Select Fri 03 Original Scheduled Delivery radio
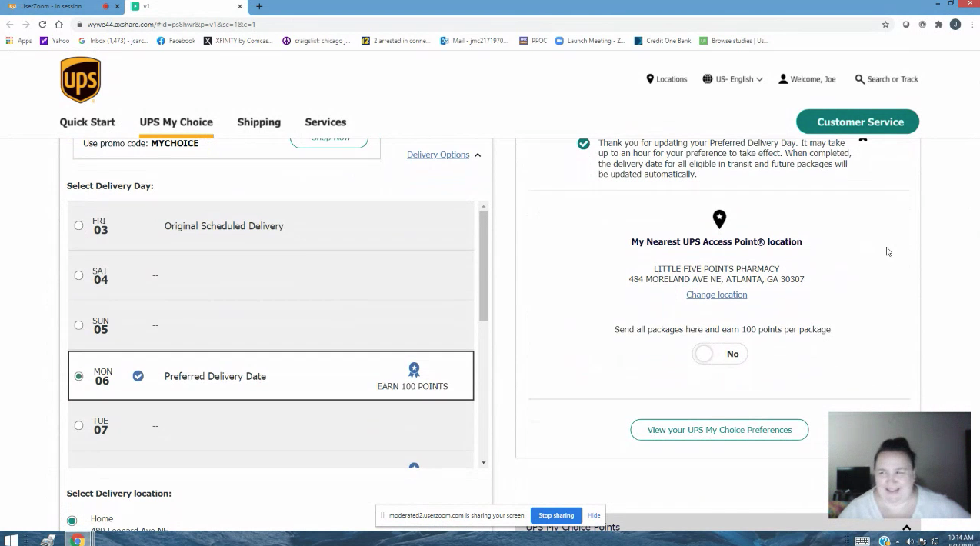The height and width of the screenshot is (546, 980). coord(78,225)
